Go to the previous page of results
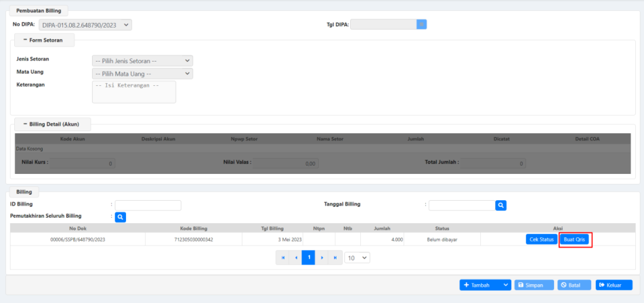644x303 pixels. 296,258
